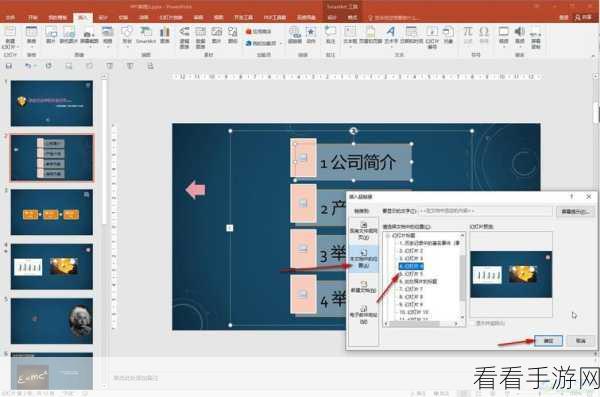The height and width of the screenshot is (397, 600).
Task: Open the File tab
Action: (11, 17)
